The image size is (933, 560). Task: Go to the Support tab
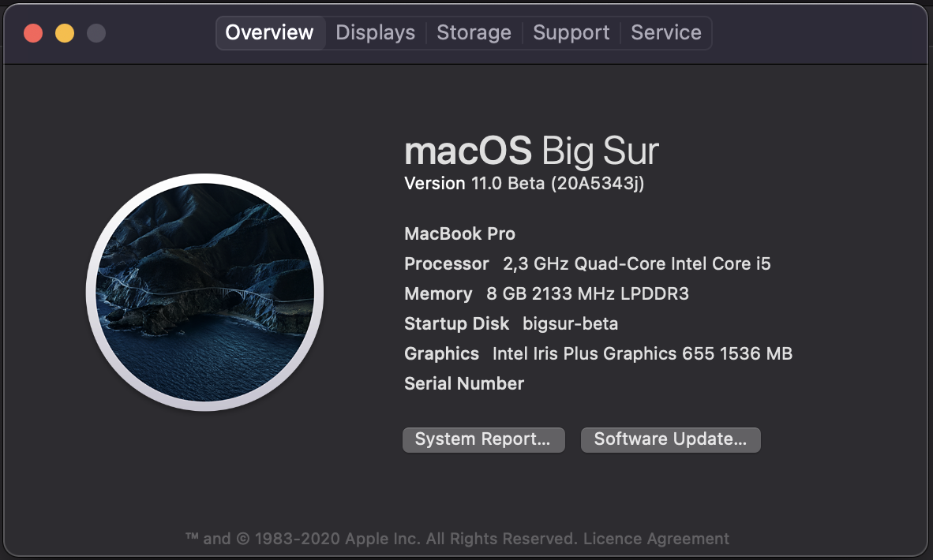(571, 33)
